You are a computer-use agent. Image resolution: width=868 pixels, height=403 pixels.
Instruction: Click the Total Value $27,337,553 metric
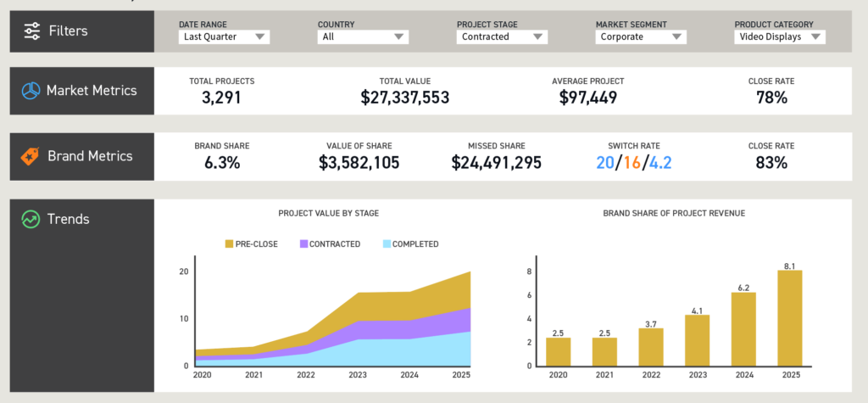point(404,98)
